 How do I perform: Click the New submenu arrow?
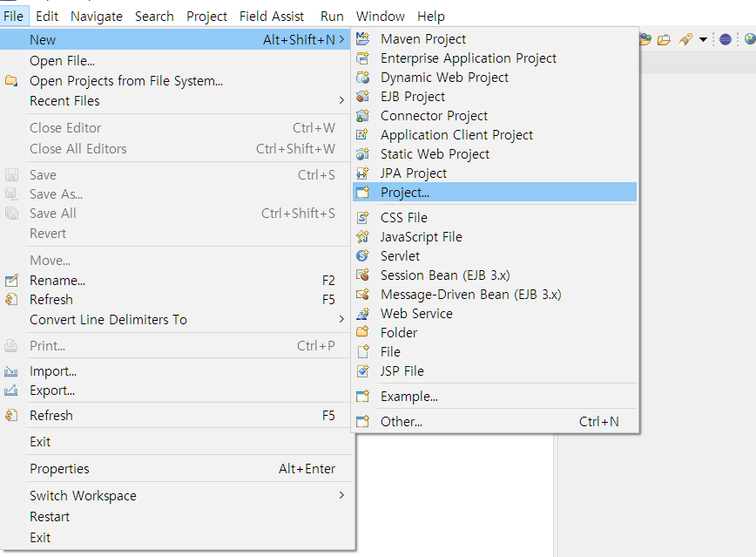point(341,39)
